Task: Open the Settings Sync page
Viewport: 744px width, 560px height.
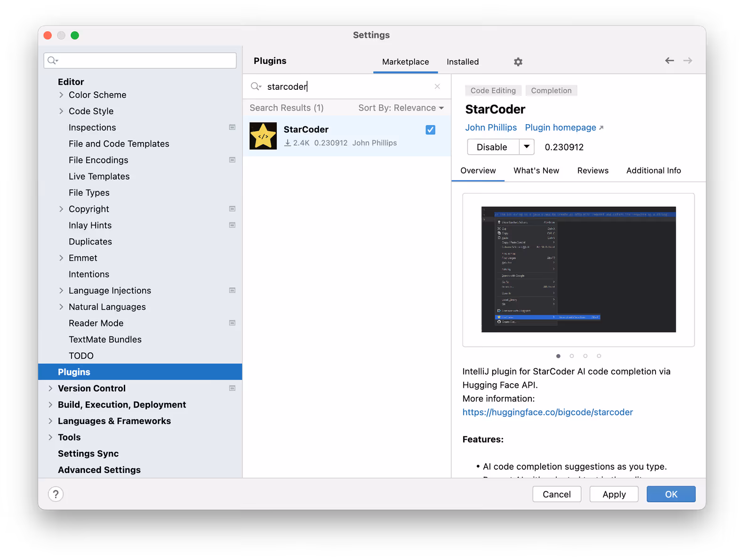Action: [88, 454]
